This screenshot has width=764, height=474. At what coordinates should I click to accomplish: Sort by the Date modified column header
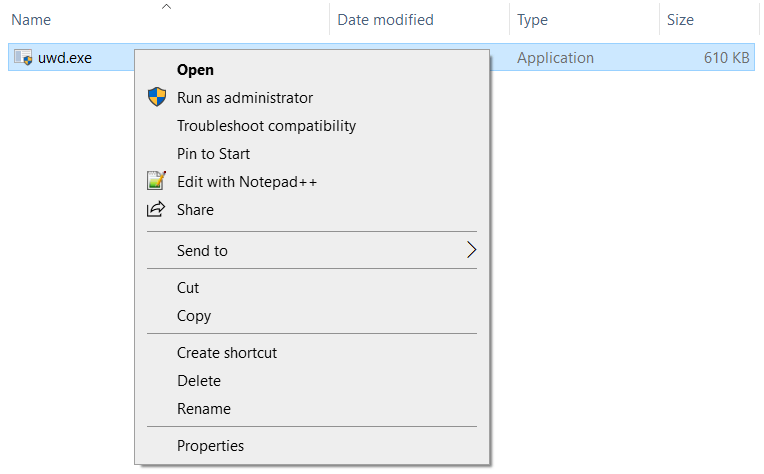coord(419,19)
